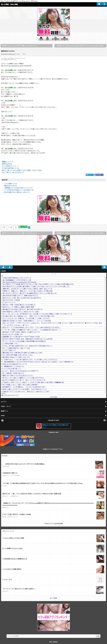The width and height of the screenshot is (107, 644).
Task: Click the comment bubble icon below the article
Action: click(x=3, y=227)
